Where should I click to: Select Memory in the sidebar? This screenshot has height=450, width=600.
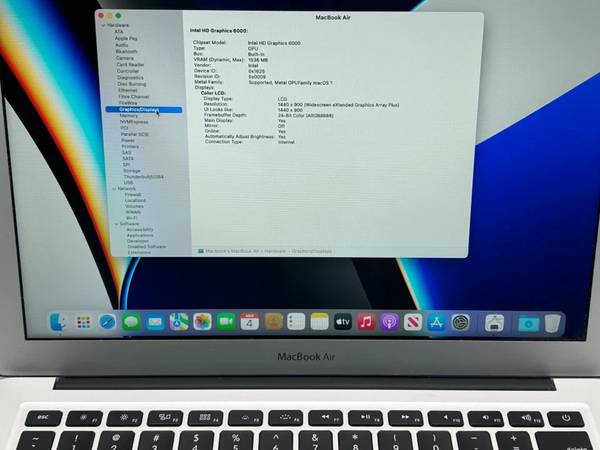click(129, 116)
